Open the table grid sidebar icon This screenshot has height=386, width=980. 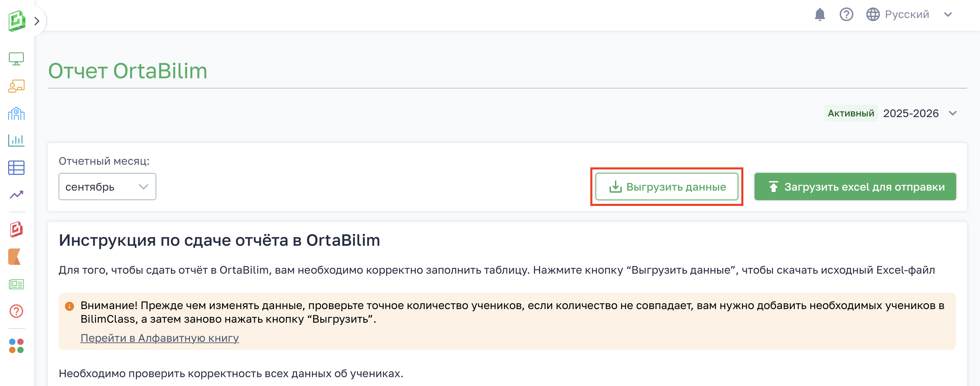[x=16, y=168]
